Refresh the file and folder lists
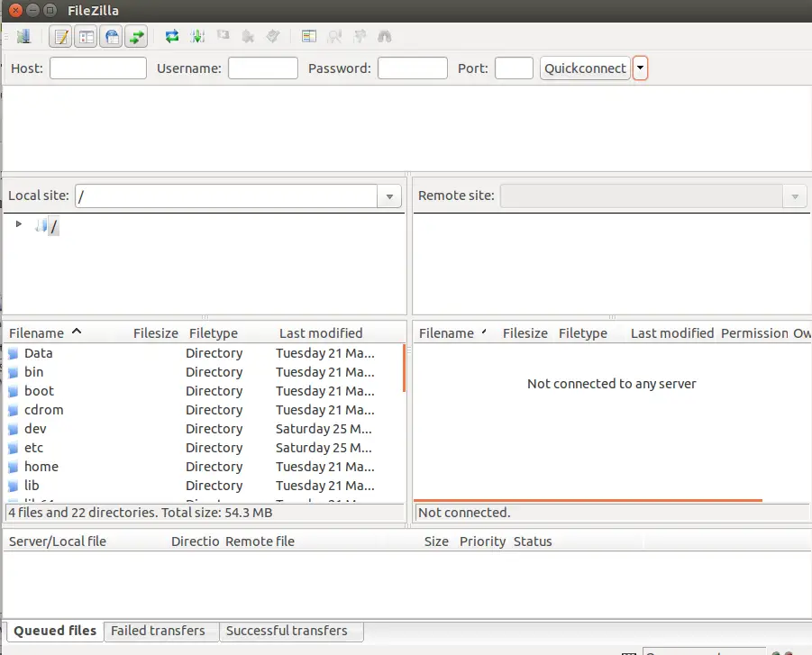 coord(172,36)
